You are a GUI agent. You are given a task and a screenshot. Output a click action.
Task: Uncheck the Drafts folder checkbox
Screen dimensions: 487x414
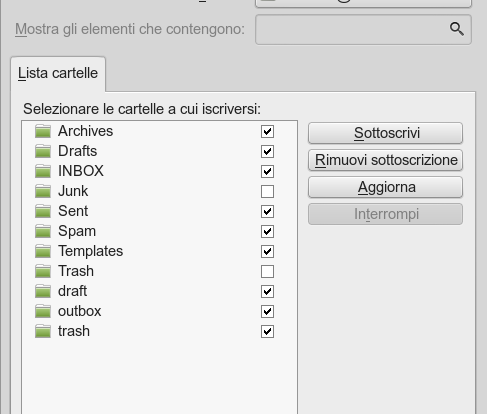(x=267, y=152)
